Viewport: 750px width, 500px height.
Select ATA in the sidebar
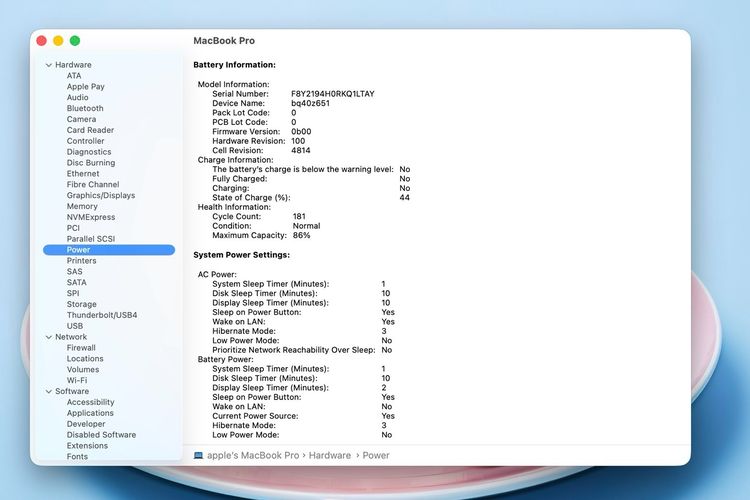74,76
